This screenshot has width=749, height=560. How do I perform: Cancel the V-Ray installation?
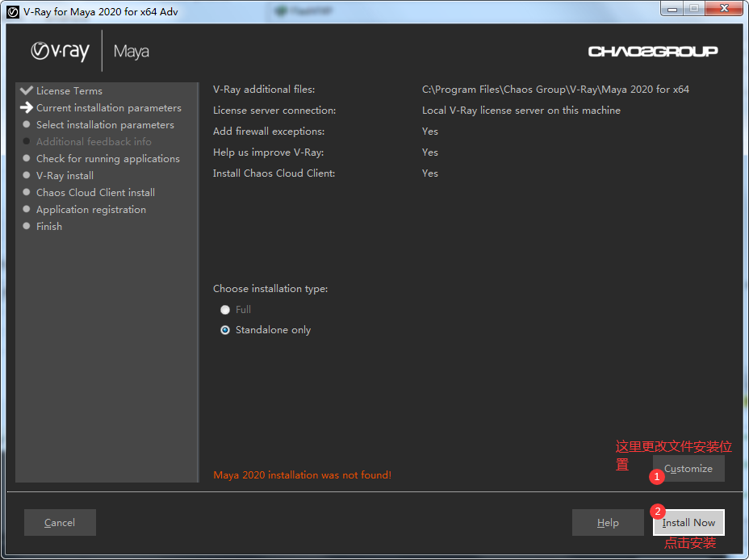60,522
